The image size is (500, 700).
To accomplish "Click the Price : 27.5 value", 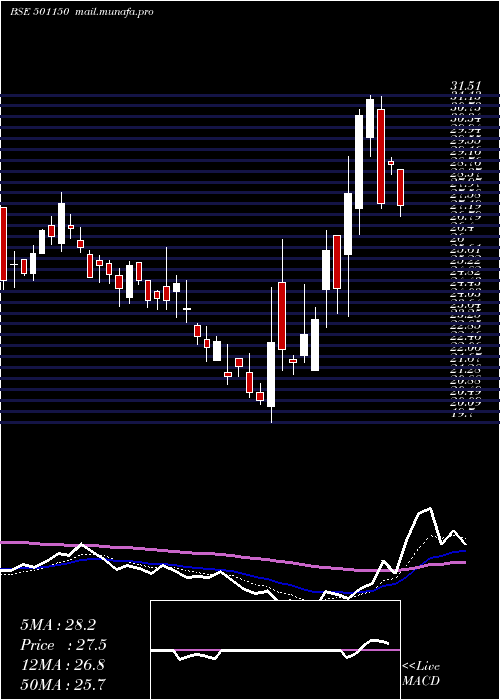I will tap(63, 645).
